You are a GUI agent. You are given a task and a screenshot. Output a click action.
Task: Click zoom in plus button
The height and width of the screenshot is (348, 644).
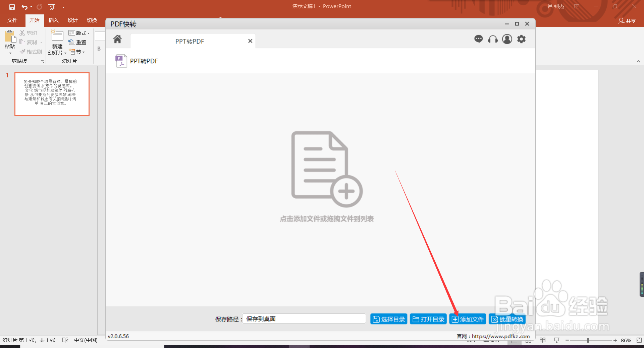click(x=615, y=340)
